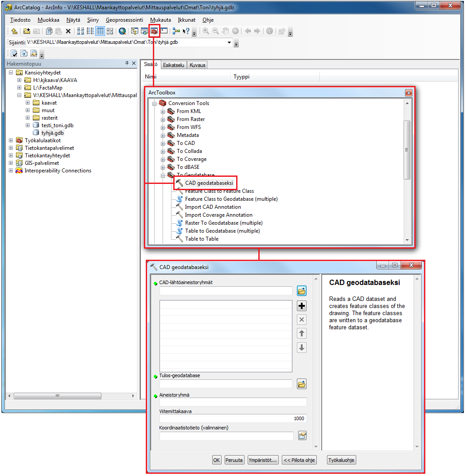The image size is (467, 476).
Task: Expand the kaavat folder
Action: [27, 103]
